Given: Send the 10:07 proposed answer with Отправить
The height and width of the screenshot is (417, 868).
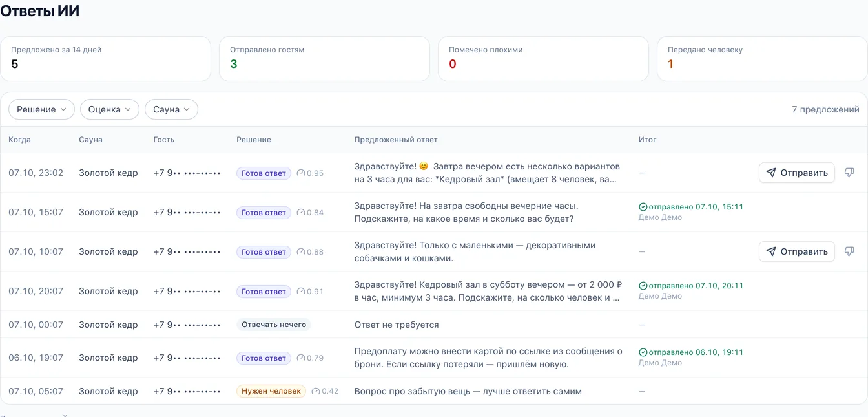Looking at the screenshot, I should click(x=797, y=251).
